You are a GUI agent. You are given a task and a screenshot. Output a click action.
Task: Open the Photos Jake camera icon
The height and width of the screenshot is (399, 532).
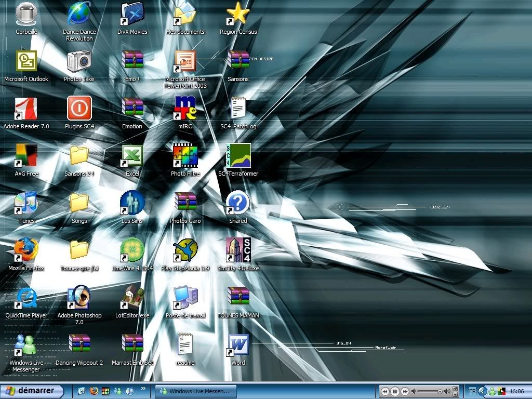(x=79, y=66)
